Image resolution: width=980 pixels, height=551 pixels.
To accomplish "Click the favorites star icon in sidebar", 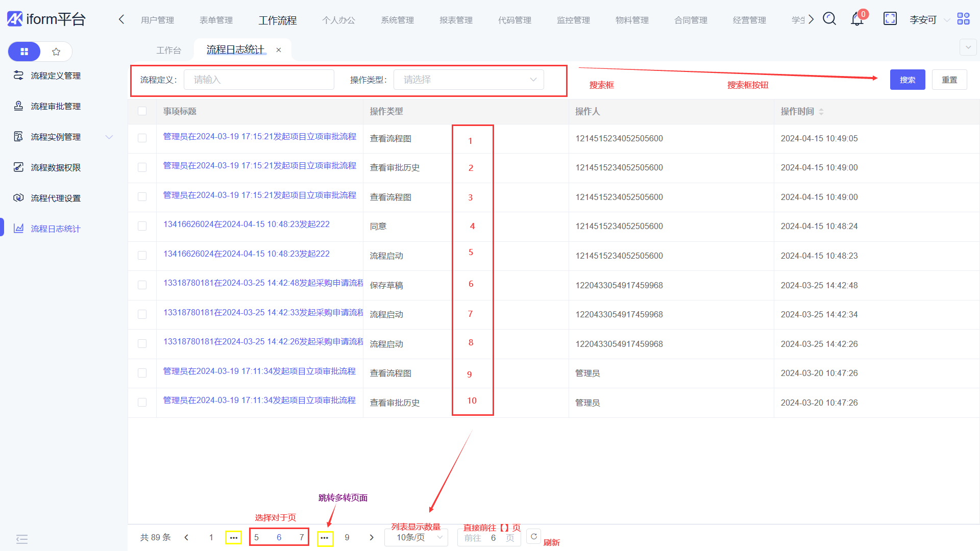I will pos(56,52).
